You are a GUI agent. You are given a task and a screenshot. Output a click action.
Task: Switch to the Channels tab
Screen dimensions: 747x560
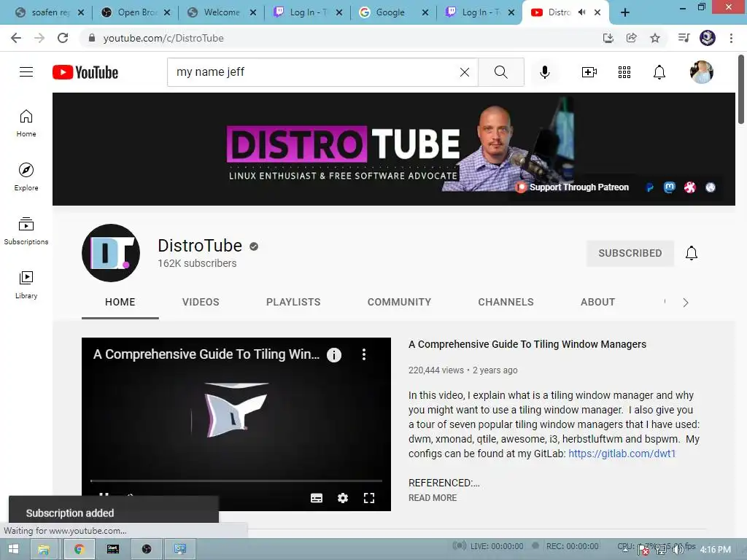click(506, 302)
